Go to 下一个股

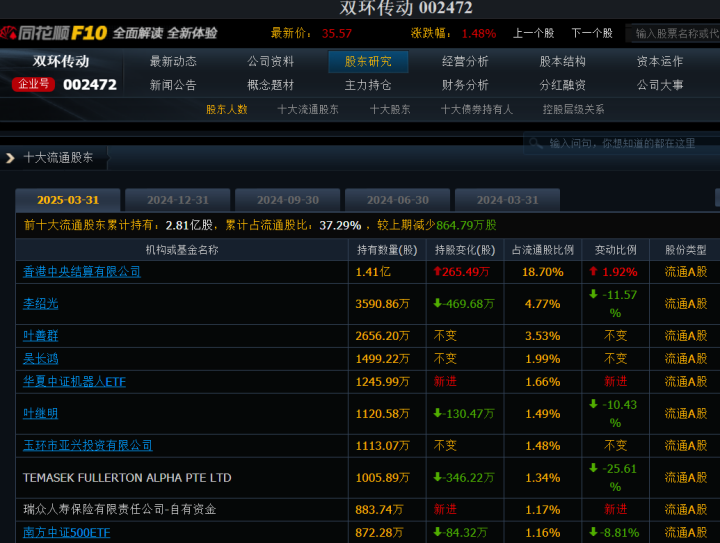click(592, 33)
